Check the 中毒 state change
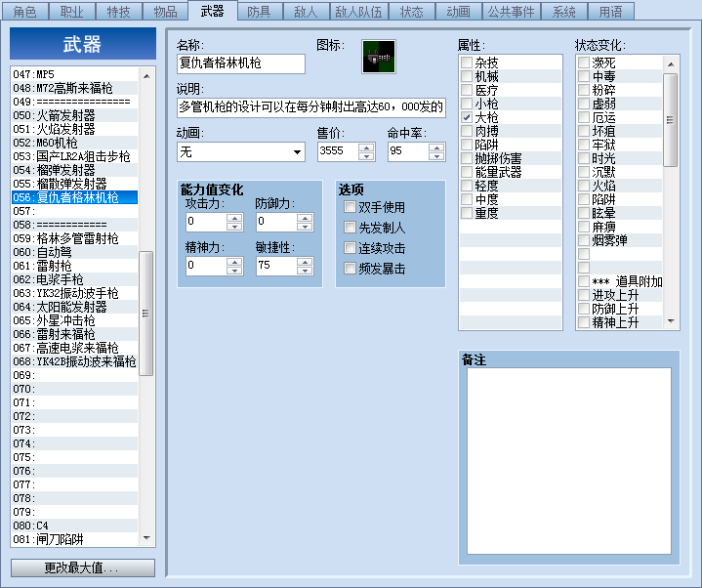 584,76
